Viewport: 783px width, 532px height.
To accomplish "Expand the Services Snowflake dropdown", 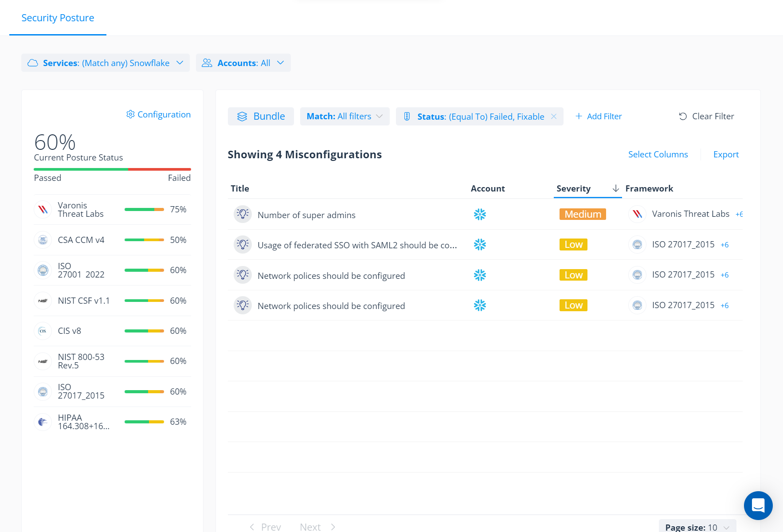I will pos(106,63).
